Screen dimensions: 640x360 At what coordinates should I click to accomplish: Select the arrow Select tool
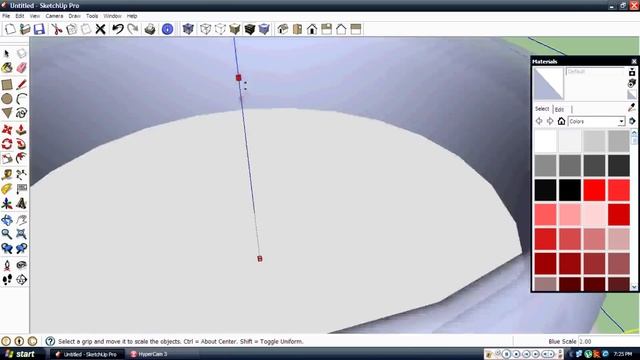point(7,53)
